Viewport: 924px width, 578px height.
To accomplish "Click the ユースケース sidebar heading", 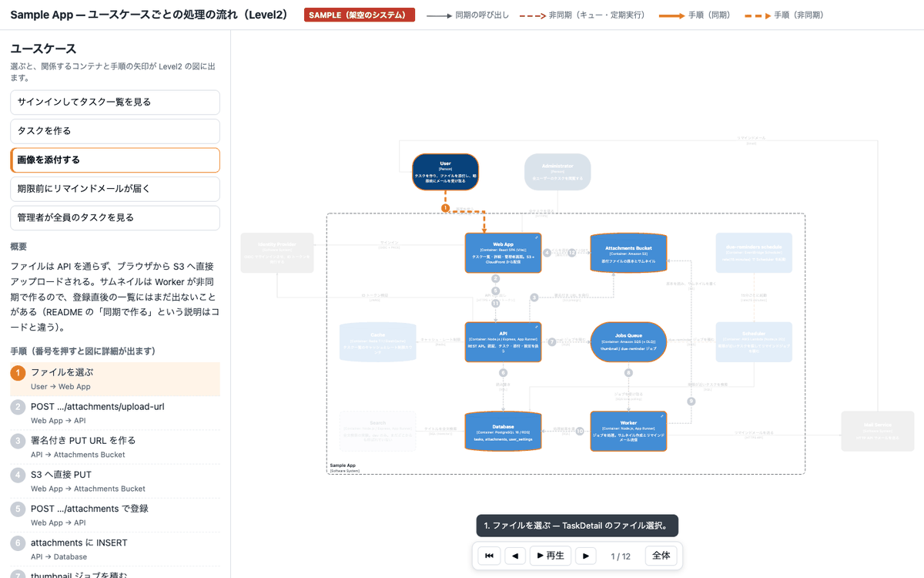I will pos(43,49).
